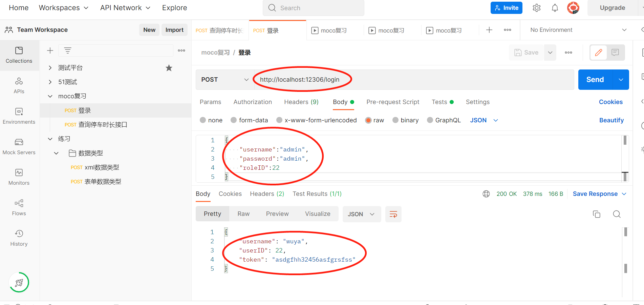Open request more actions next to Save
Viewport: 644px width, 305px height.
click(x=568, y=53)
